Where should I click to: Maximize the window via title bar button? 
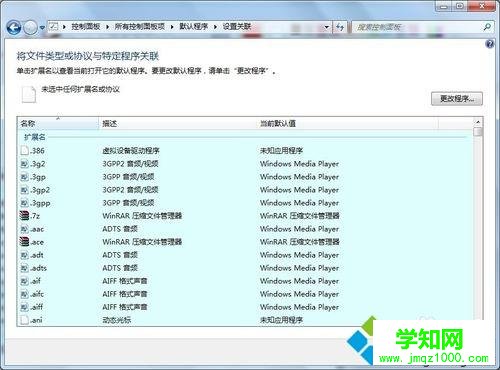click(460, 6)
